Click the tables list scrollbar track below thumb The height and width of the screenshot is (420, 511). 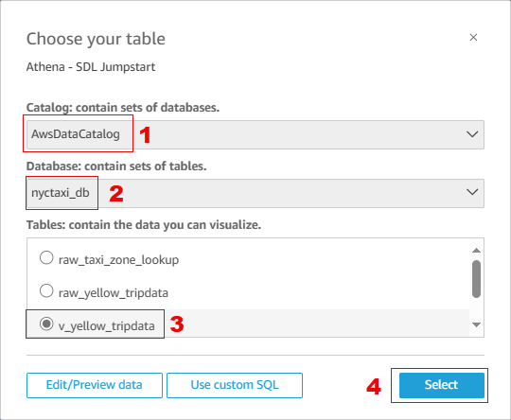pos(476,309)
